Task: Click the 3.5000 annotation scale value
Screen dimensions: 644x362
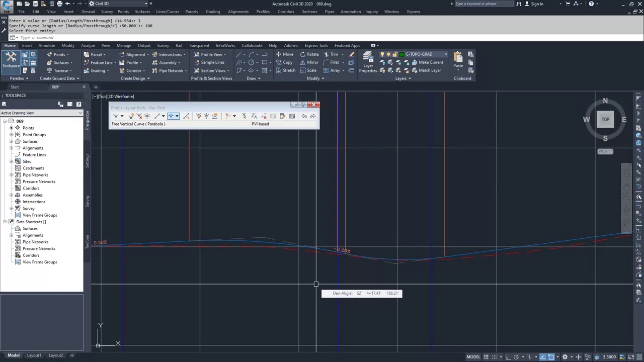Action: [609, 357]
